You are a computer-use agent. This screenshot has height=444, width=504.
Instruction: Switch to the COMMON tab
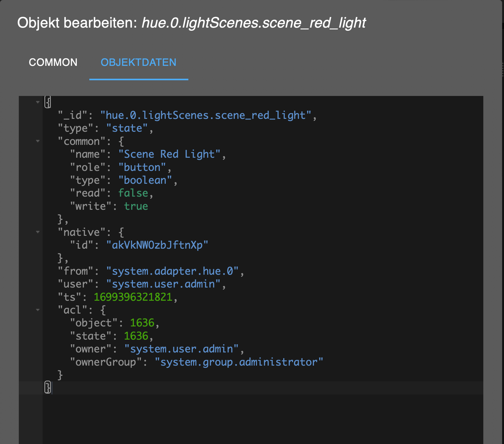pyautogui.click(x=53, y=62)
